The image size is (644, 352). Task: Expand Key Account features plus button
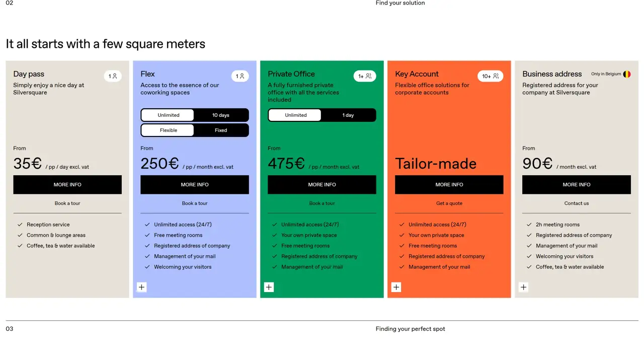coord(396,288)
